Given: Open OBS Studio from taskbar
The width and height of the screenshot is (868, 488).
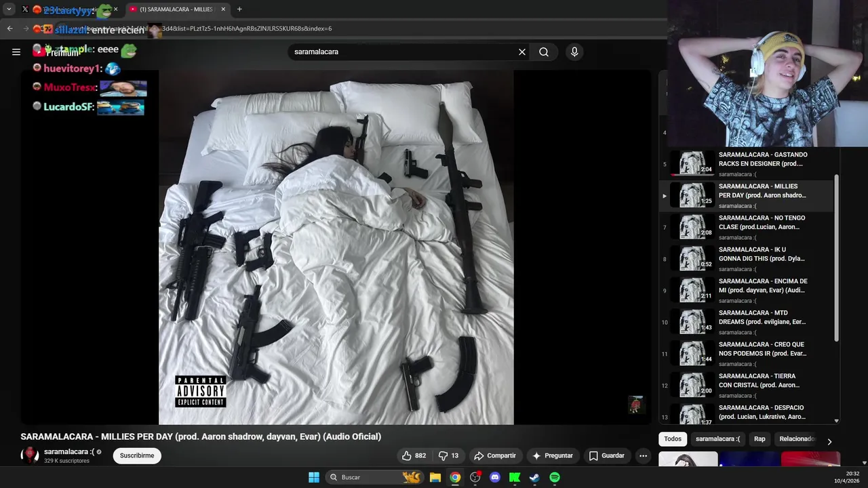Looking at the screenshot, I should (x=475, y=477).
